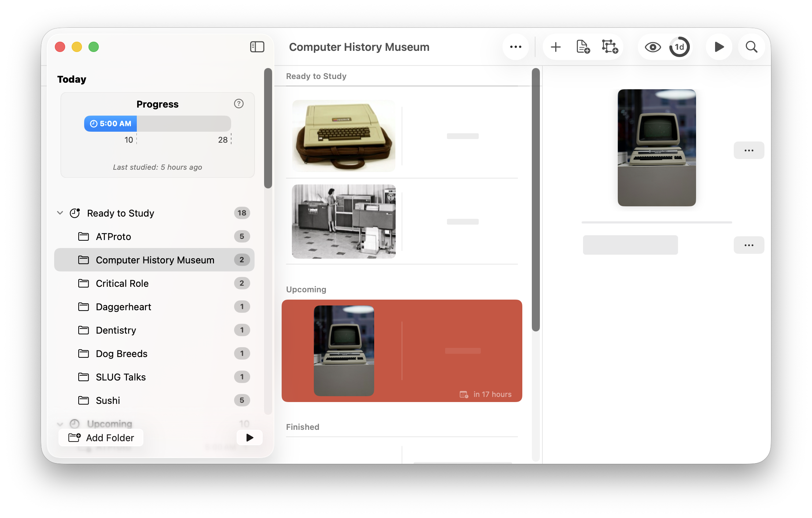Toggle card answer preview with the eye icon

point(653,47)
